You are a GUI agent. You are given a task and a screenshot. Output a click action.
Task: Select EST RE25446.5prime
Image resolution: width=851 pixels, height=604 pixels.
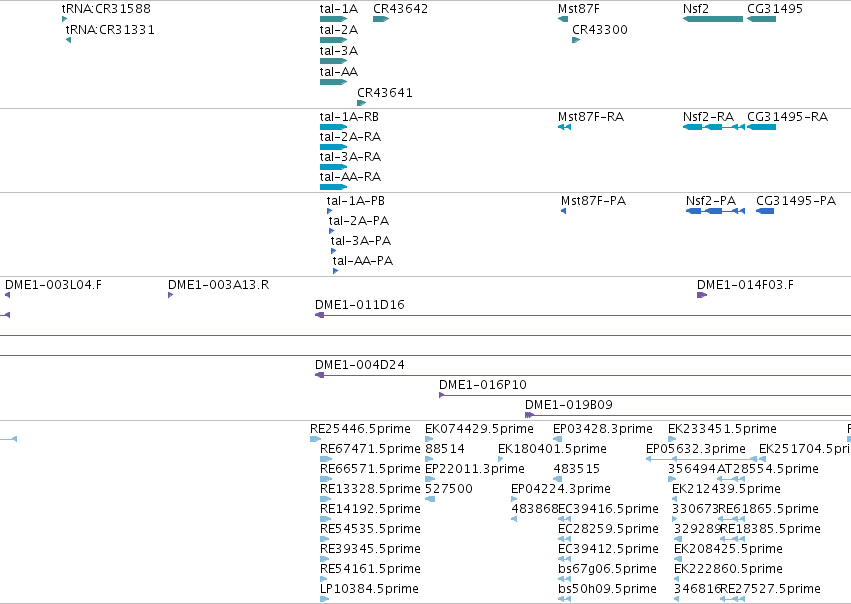point(315,439)
